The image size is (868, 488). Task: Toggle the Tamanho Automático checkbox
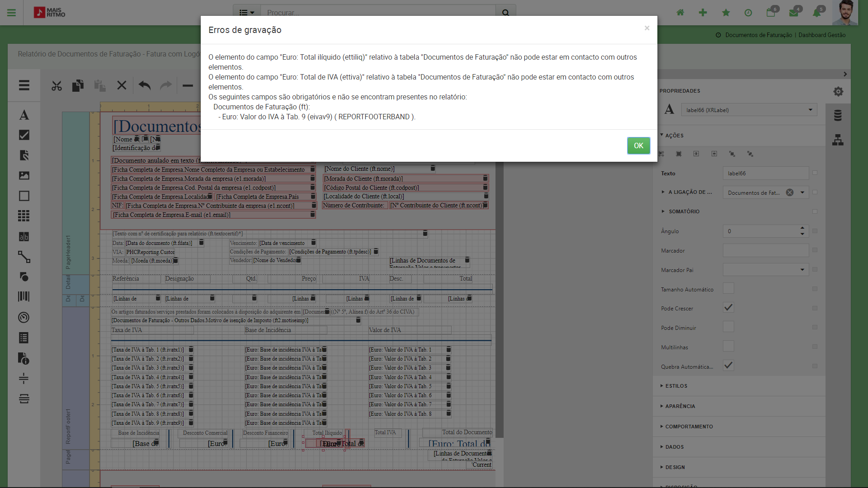[728, 289]
